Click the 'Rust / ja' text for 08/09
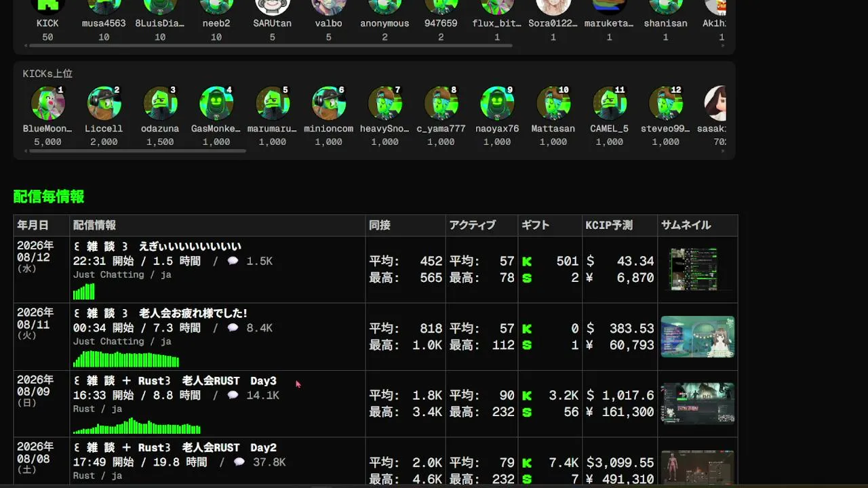This screenshot has width=868, height=488. tap(98, 409)
